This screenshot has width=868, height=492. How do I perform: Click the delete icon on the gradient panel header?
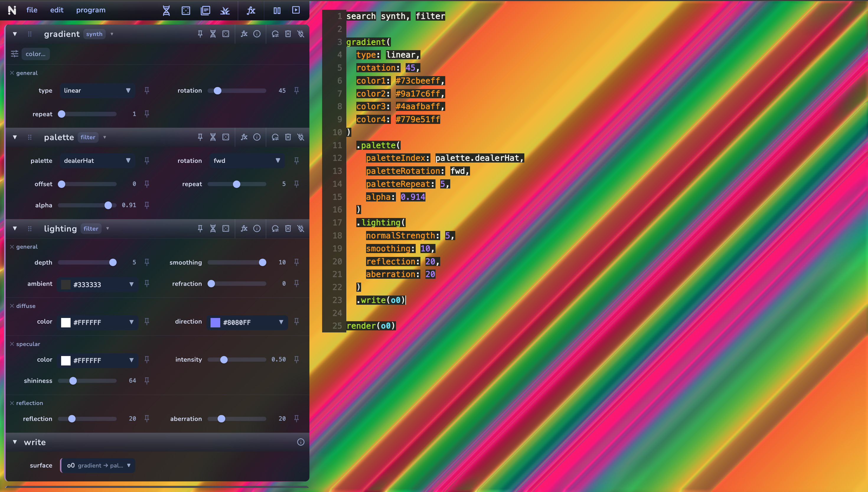pyautogui.click(x=288, y=34)
